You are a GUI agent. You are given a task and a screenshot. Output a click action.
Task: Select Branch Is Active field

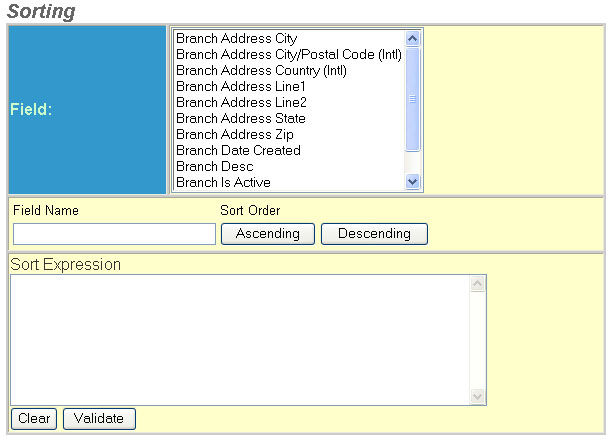[x=223, y=183]
